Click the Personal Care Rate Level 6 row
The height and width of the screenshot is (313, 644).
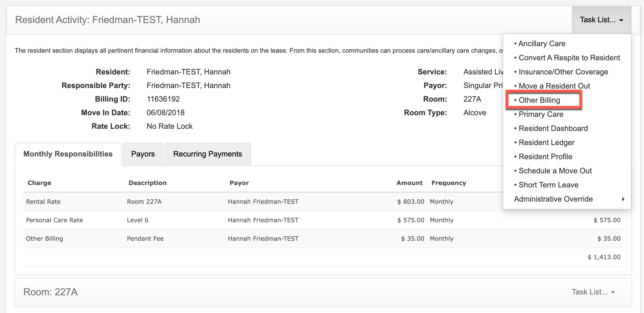(54, 220)
